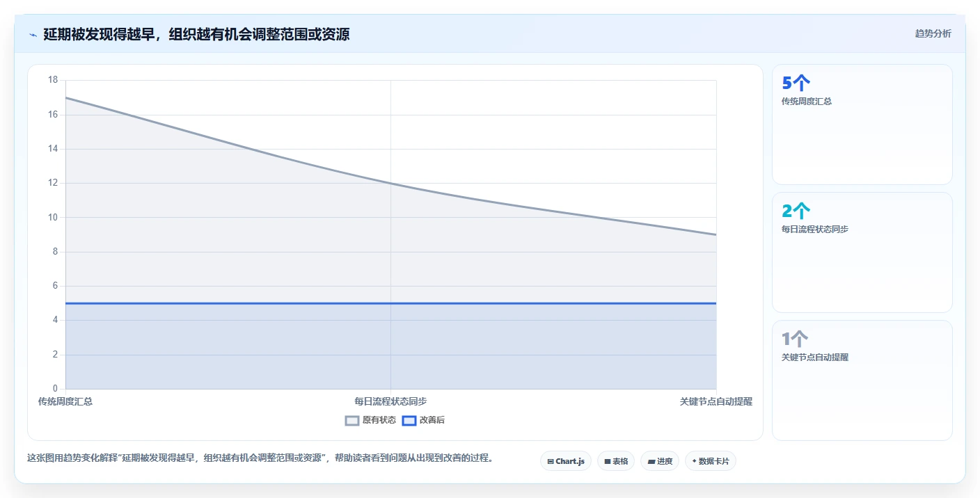This screenshot has width=980, height=498.
Task: Toggle the 改善后 legend entry
Action: pos(423,420)
